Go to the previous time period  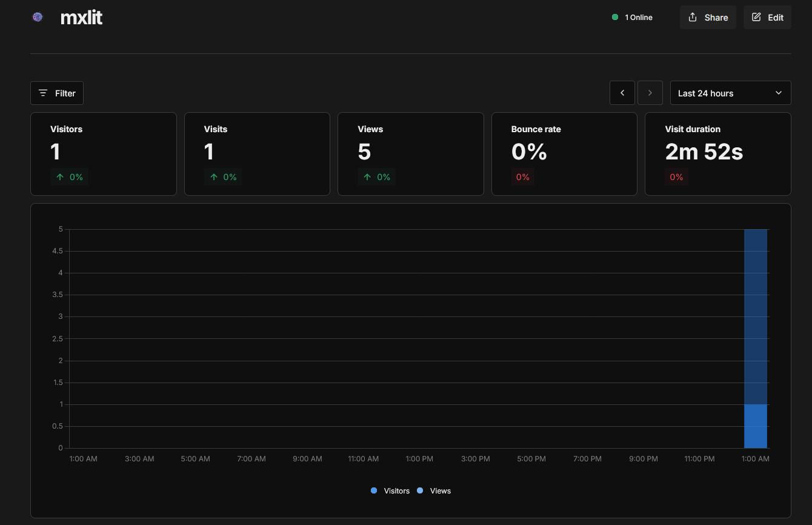point(622,93)
